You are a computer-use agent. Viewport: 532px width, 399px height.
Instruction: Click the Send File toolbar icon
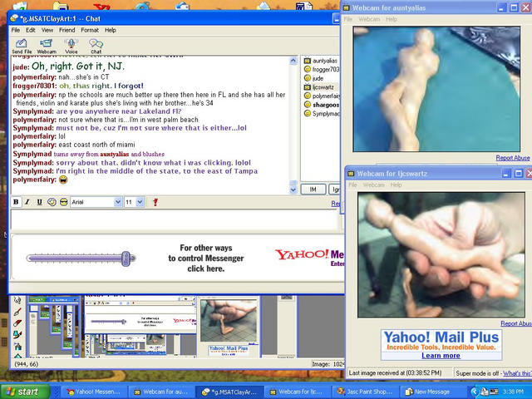22,47
